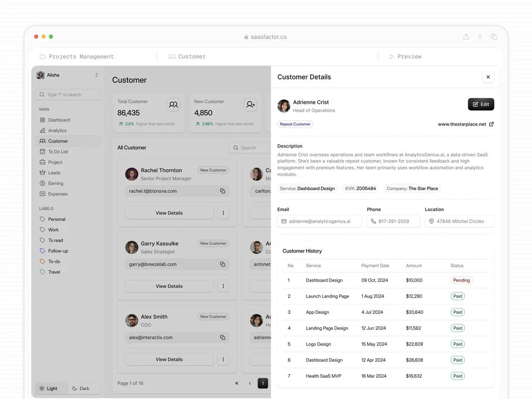Copy rachel.t@biznova.com email via copy icon

coord(222,191)
